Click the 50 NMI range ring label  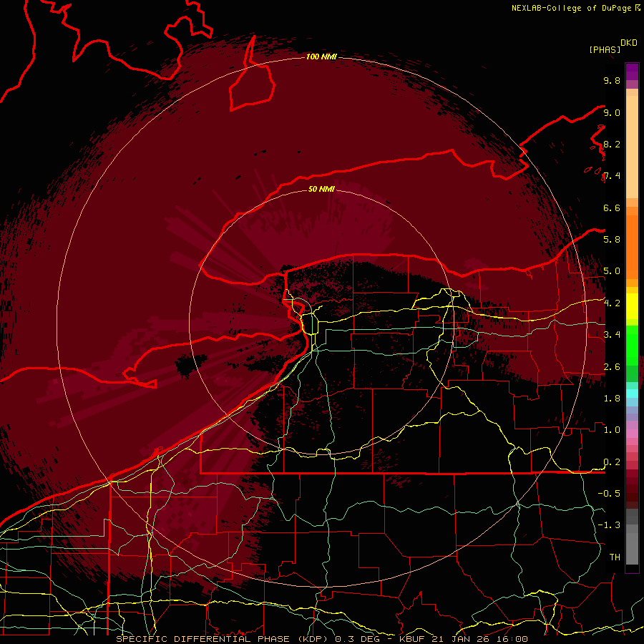pyautogui.click(x=321, y=189)
